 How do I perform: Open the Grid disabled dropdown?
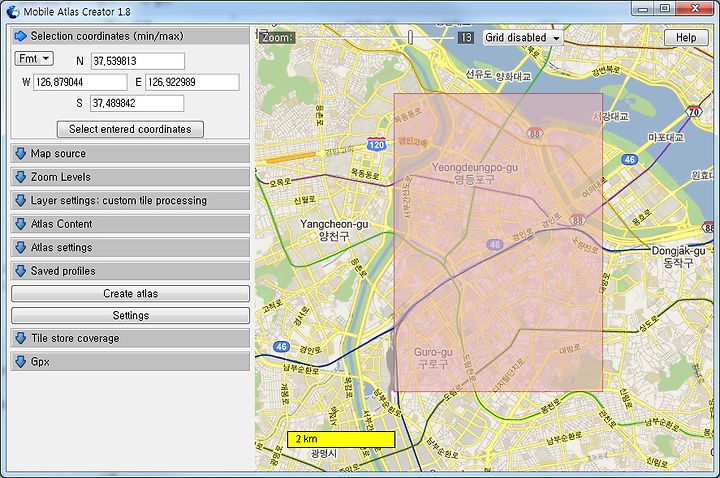(523, 38)
